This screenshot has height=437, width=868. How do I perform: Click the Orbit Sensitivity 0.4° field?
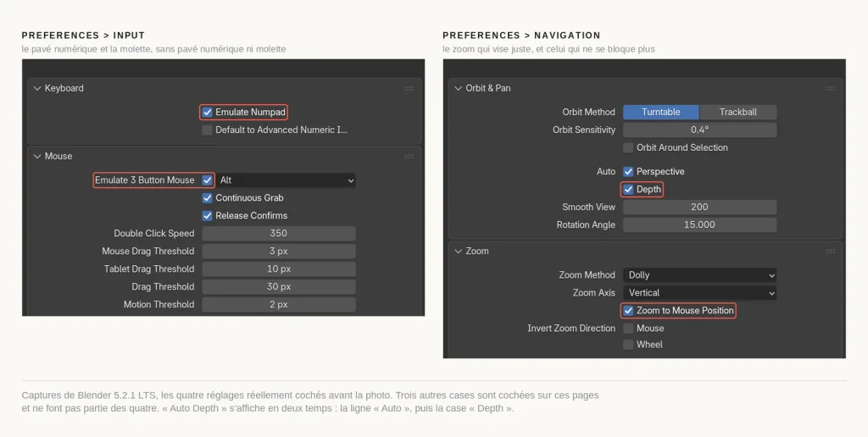click(699, 130)
